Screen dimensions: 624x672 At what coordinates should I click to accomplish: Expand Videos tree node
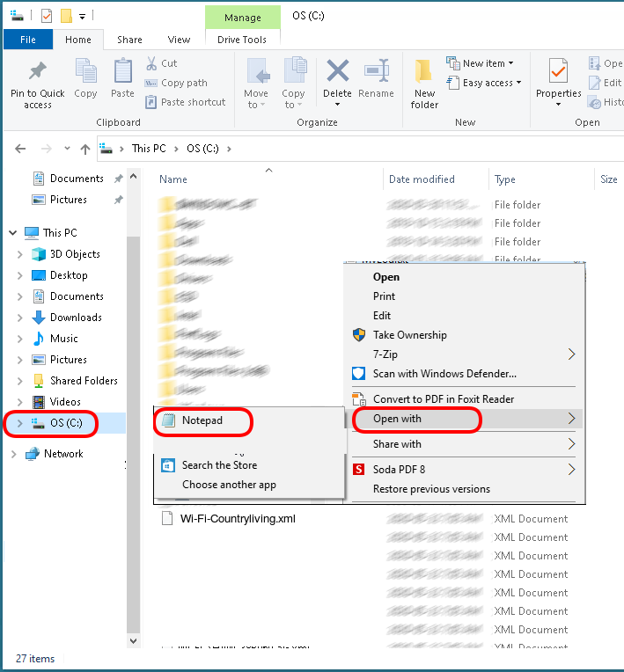(19, 402)
